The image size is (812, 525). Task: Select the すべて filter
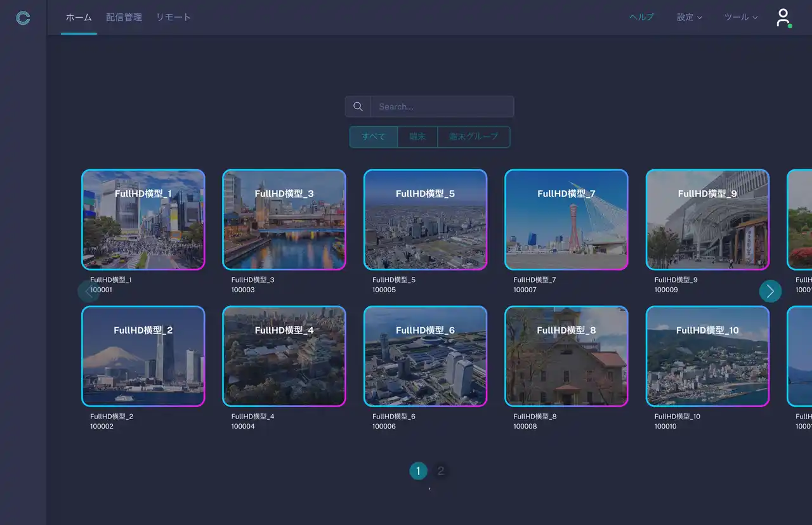point(374,136)
